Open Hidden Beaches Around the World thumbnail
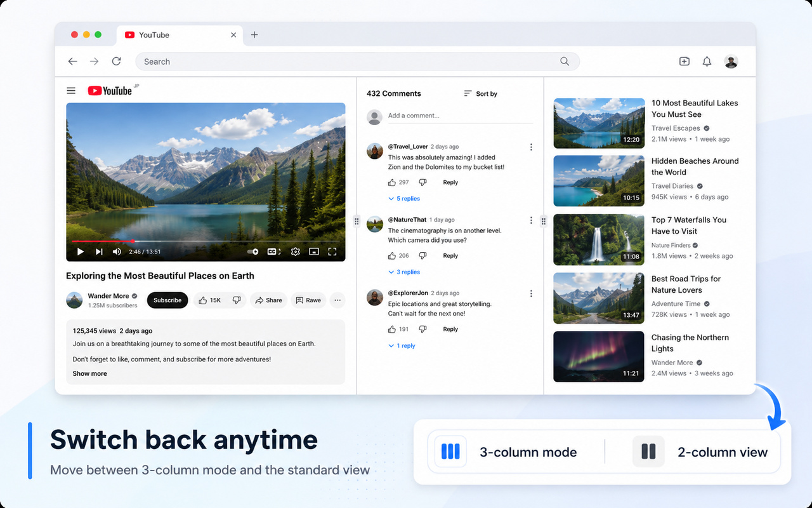Screen dimensions: 812x508 point(599,181)
